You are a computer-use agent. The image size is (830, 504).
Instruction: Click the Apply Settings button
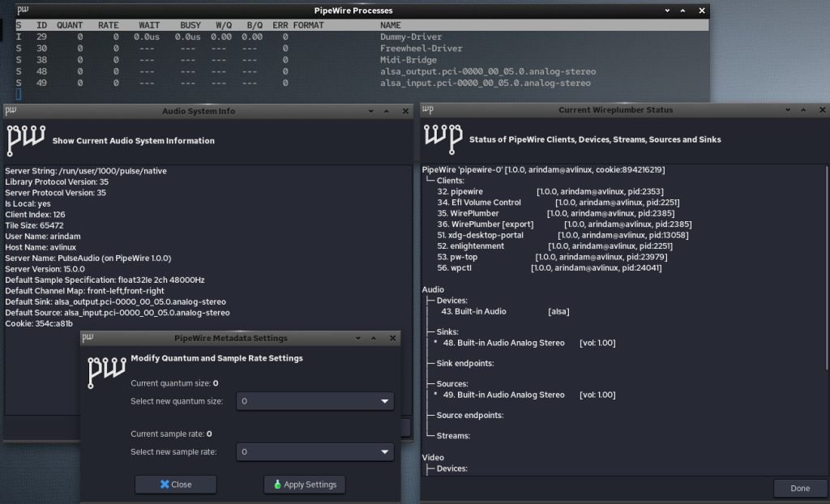coord(305,485)
